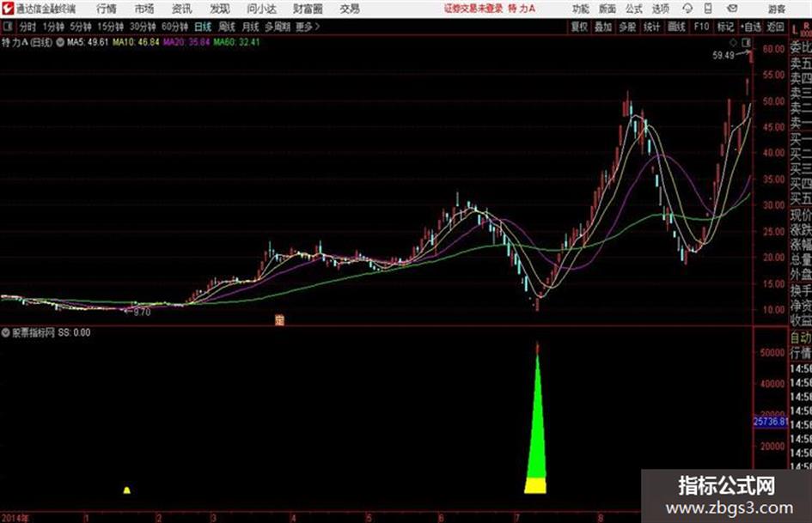Switch to the 周线 weekly tab

coord(227,27)
